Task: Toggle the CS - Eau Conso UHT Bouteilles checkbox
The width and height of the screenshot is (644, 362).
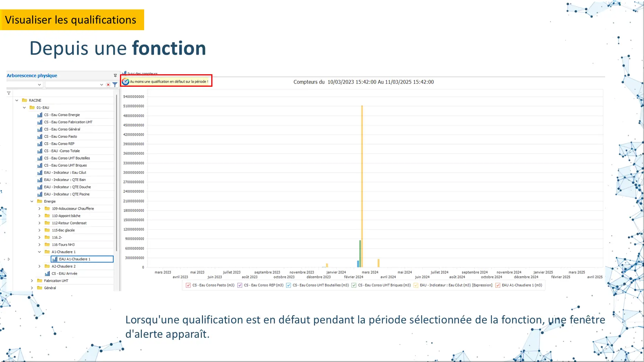Action: 289,285
